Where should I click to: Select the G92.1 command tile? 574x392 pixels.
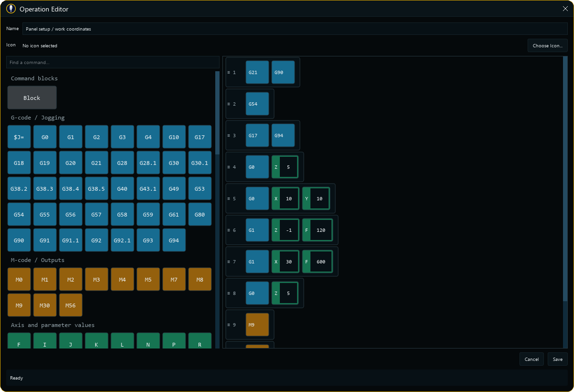122,240
